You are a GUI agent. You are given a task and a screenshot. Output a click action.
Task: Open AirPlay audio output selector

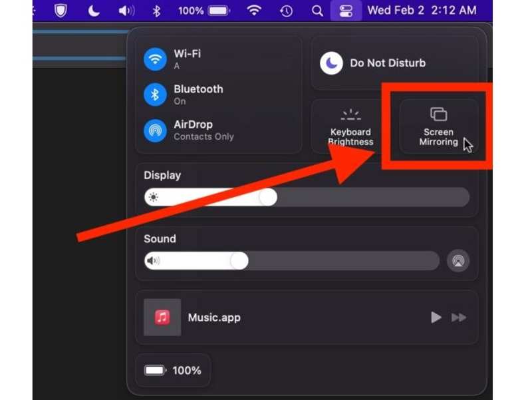[458, 261]
